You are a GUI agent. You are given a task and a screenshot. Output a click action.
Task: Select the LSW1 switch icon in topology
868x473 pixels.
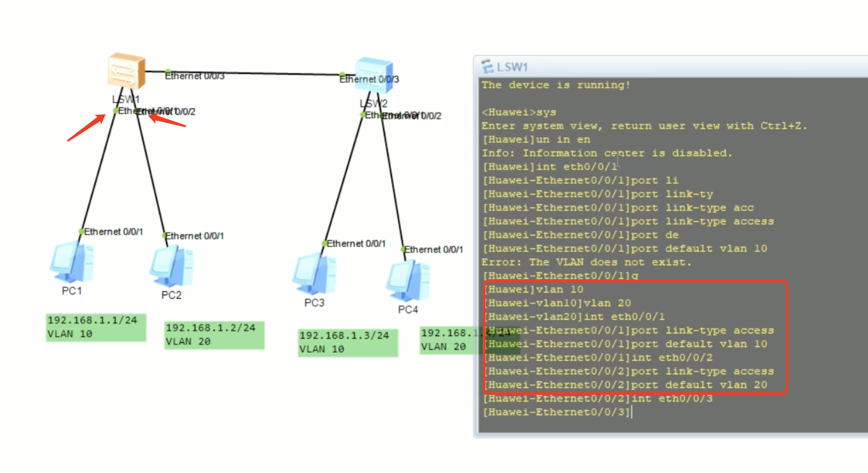click(127, 70)
